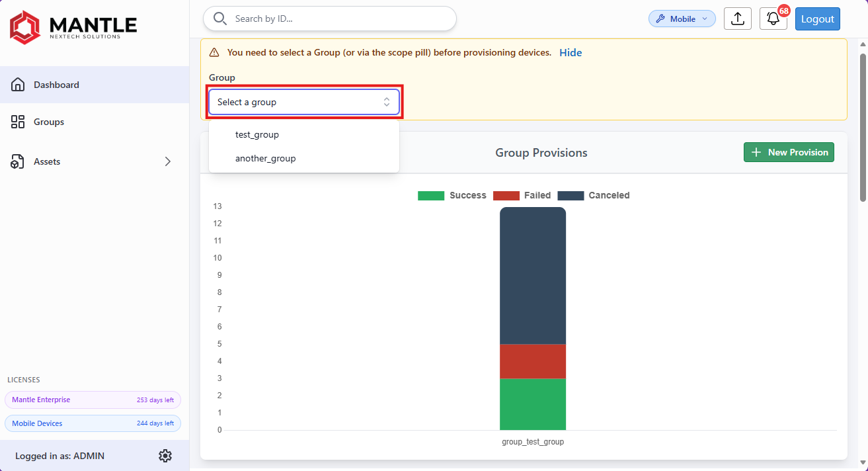Click the scrollbar down arrow
Screen dimensions: 868x471
pyautogui.click(x=863, y=462)
